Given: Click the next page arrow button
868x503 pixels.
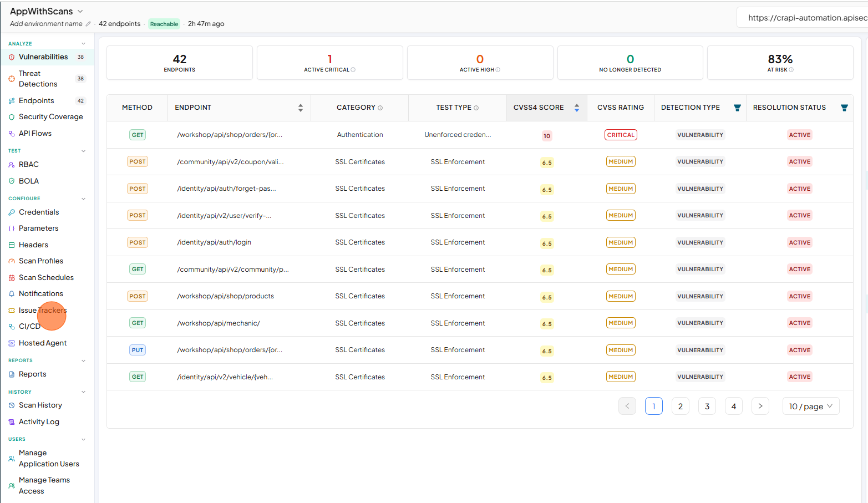Looking at the screenshot, I should 760,407.
